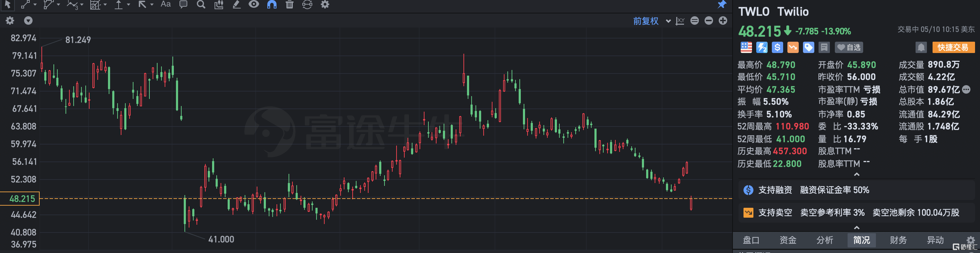The height and width of the screenshot is (253, 980).
Task: Select the vertical marker tool
Action: (119, 5)
